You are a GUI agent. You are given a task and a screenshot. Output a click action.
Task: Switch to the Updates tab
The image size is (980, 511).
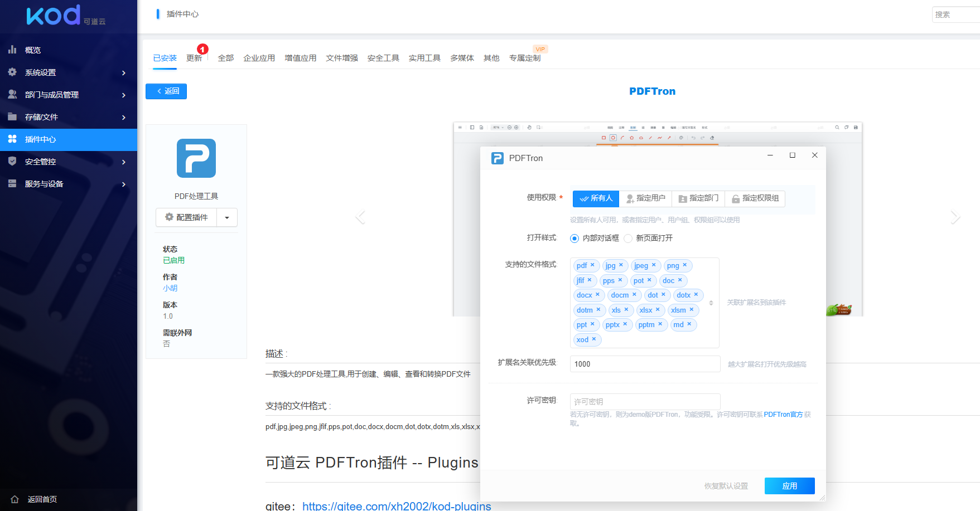194,58
